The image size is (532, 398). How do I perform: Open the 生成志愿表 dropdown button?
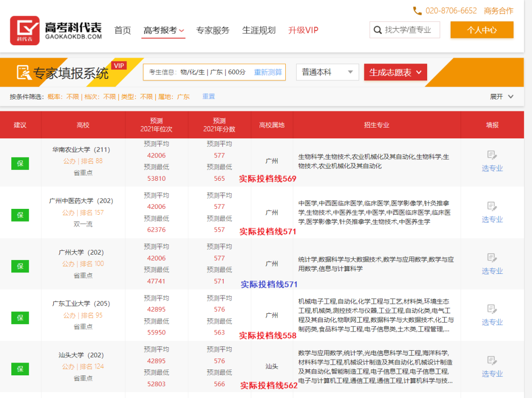(x=395, y=72)
